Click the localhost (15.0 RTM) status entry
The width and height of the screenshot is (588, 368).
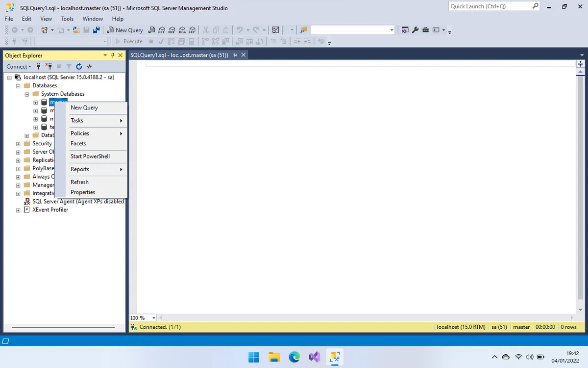461,327
